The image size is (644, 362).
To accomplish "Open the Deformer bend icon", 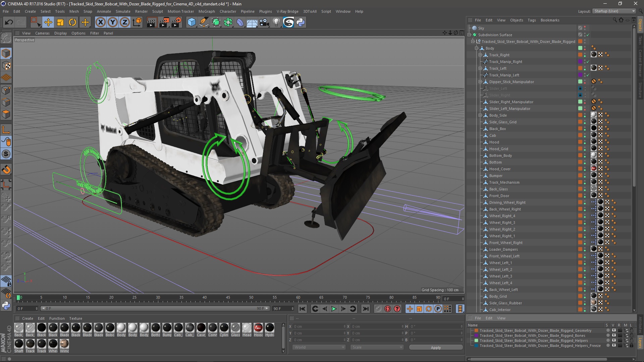I will tap(240, 22).
